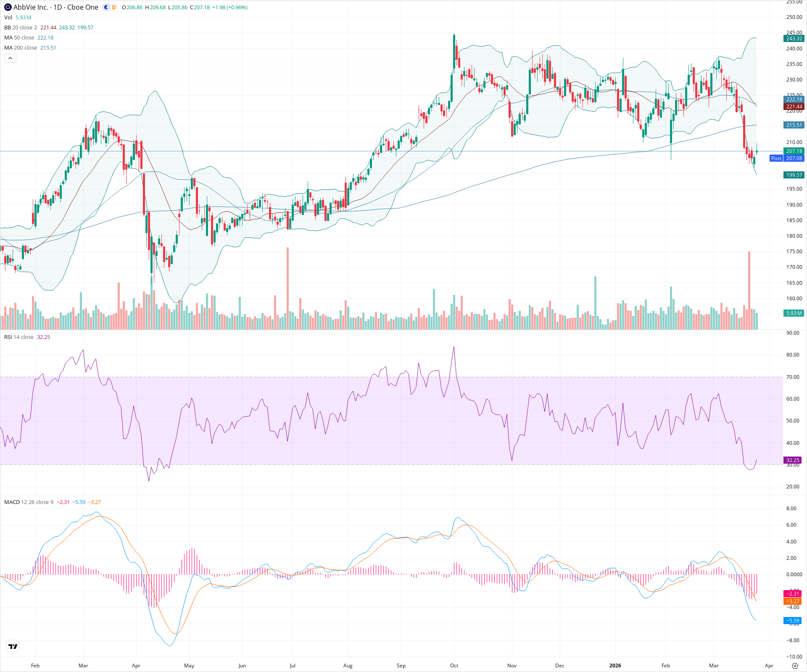Click Cboe One to change data source
The height and width of the screenshot is (672, 807).
pos(82,7)
